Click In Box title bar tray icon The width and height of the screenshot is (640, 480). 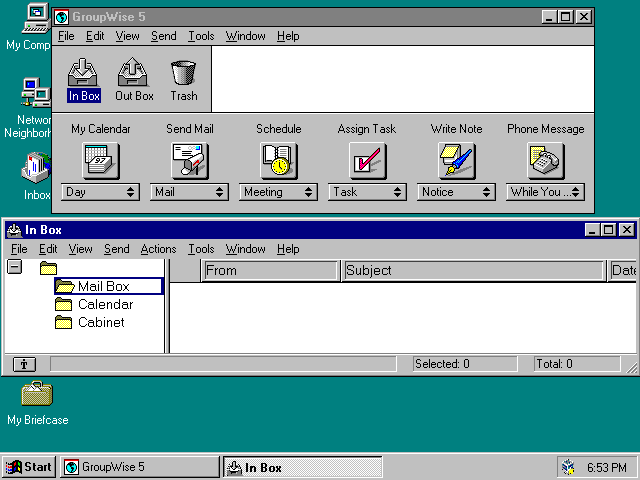14,230
